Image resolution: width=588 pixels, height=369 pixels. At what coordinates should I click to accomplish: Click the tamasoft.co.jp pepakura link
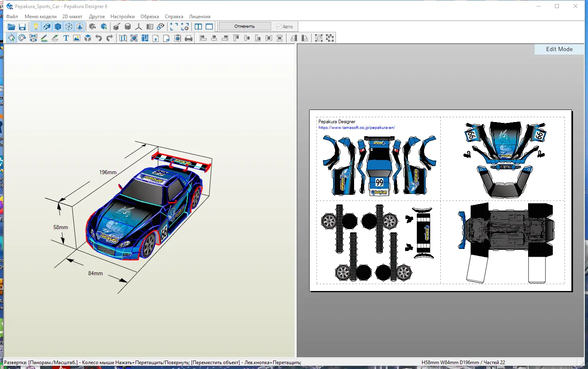click(357, 128)
